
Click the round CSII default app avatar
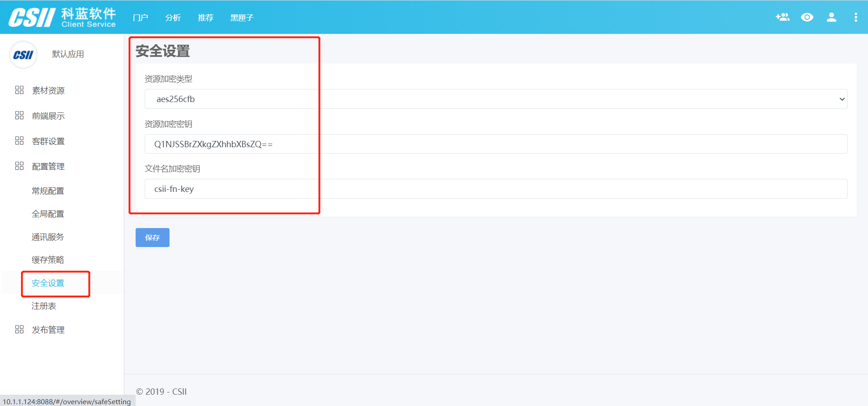click(23, 55)
